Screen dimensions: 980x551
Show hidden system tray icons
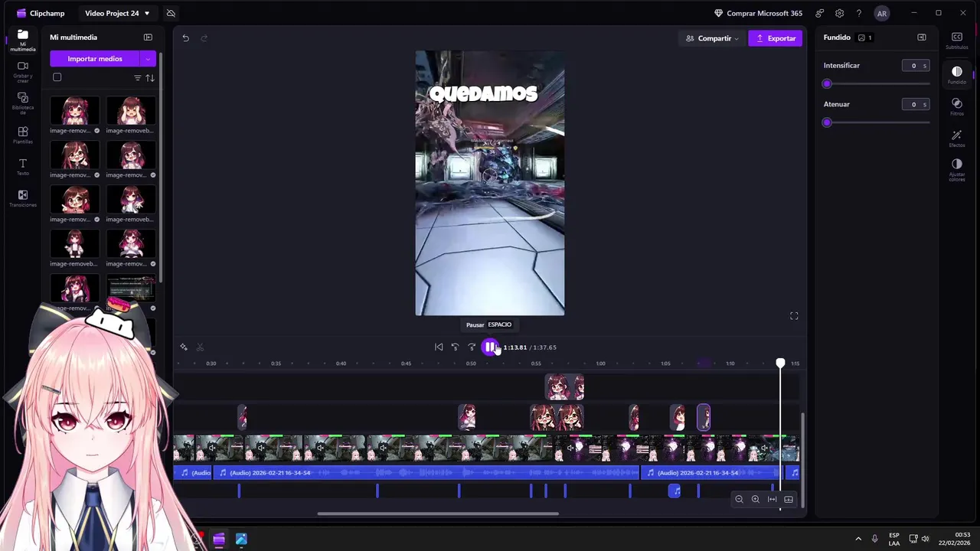coord(857,539)
